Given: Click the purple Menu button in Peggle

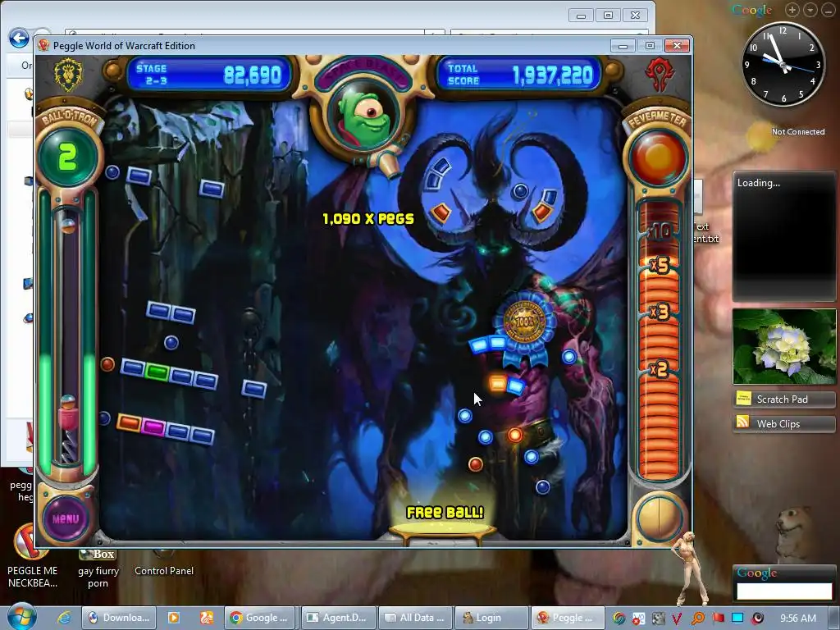Looking at the screenshot, I should pos(66,518).
